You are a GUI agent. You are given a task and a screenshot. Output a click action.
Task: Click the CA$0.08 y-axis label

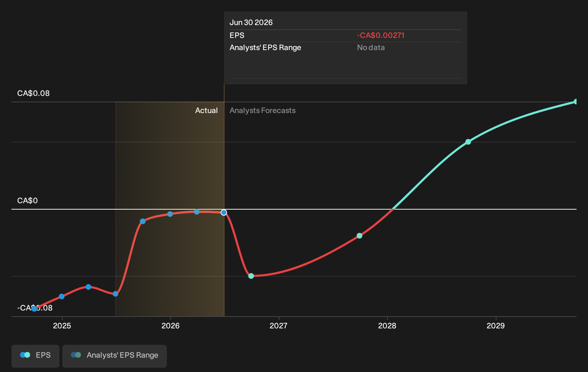[33, 93]
